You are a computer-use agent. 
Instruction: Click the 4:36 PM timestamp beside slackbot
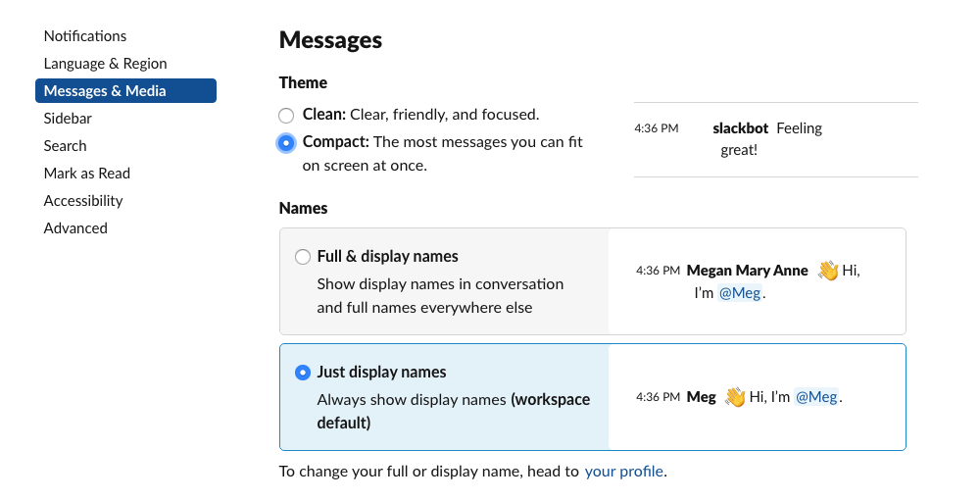657,128
